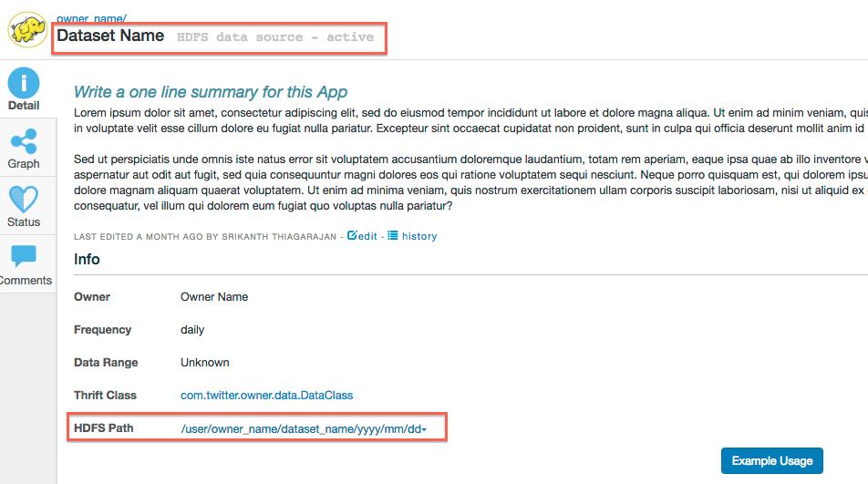Select the one line summary heading
This screenshot has width=868, height=484.
coord(210,92)
